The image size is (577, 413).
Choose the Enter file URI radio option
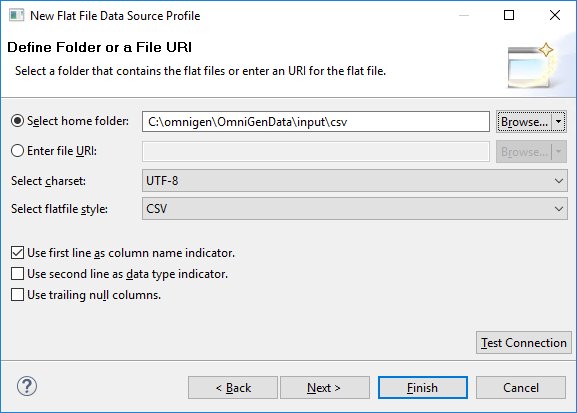coord(17,151)
